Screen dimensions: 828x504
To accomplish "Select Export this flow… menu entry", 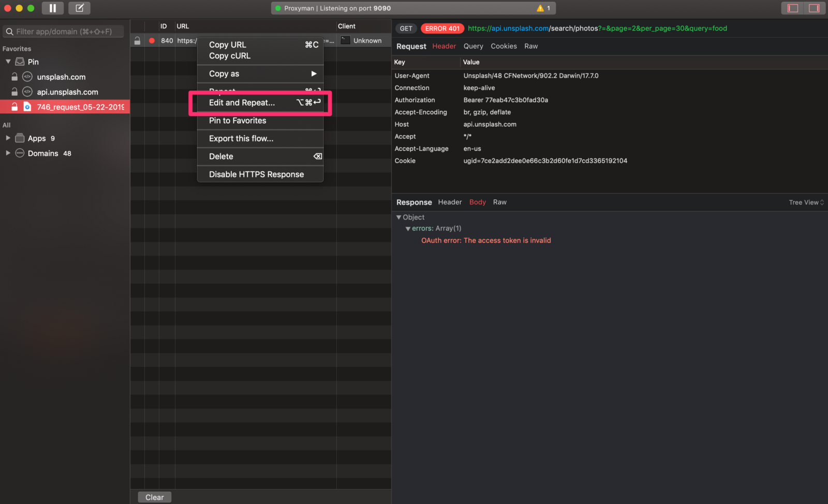I will pos(260,138).
